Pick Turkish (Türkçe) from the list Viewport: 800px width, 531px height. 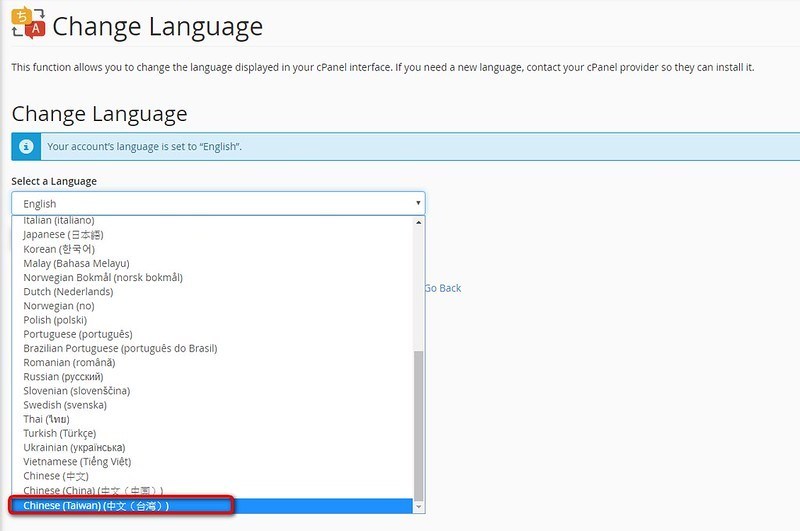coord(212,434)
